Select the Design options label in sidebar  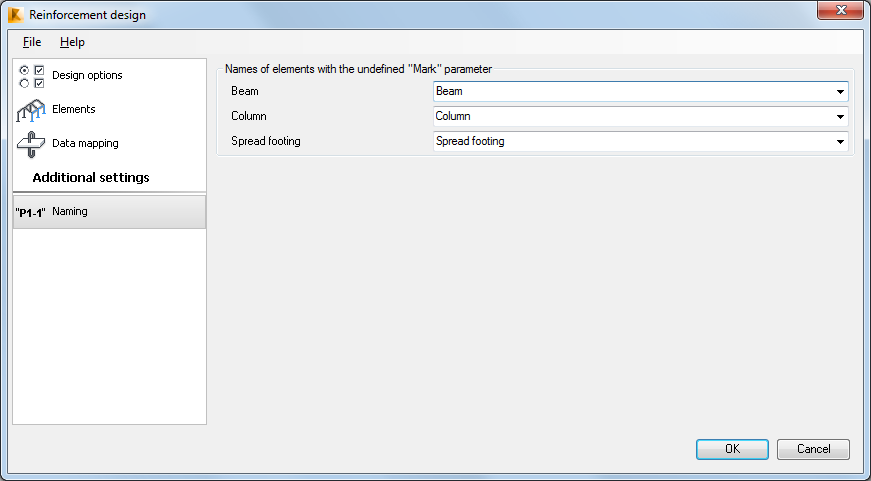pos(87,76)
